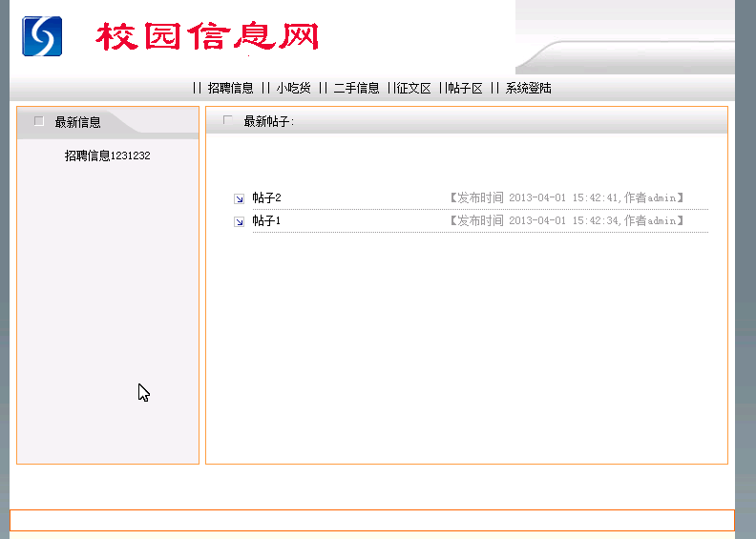Open the post titled 帖子2

pos(266,197)
